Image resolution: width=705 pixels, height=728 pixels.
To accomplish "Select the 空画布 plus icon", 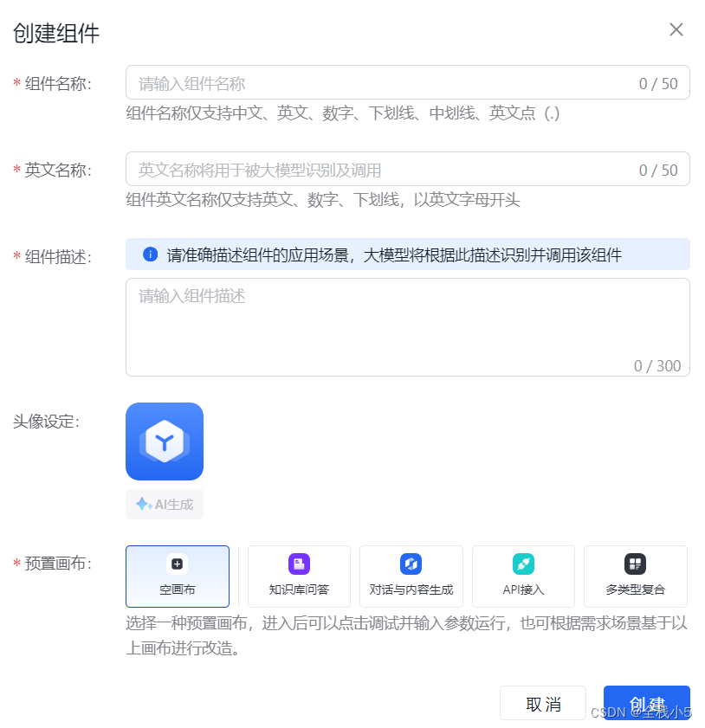I will click(x=178, y=564).
